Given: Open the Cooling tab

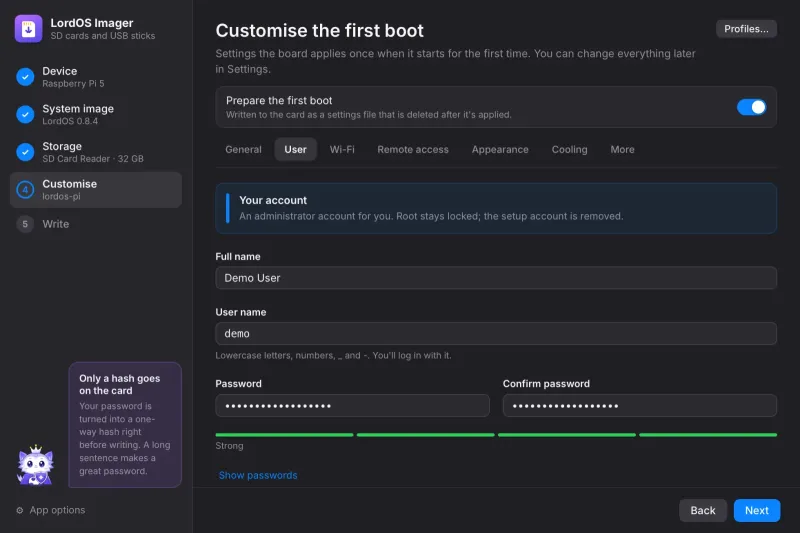Looking at the screenshot, I should [x=569, y=149].
